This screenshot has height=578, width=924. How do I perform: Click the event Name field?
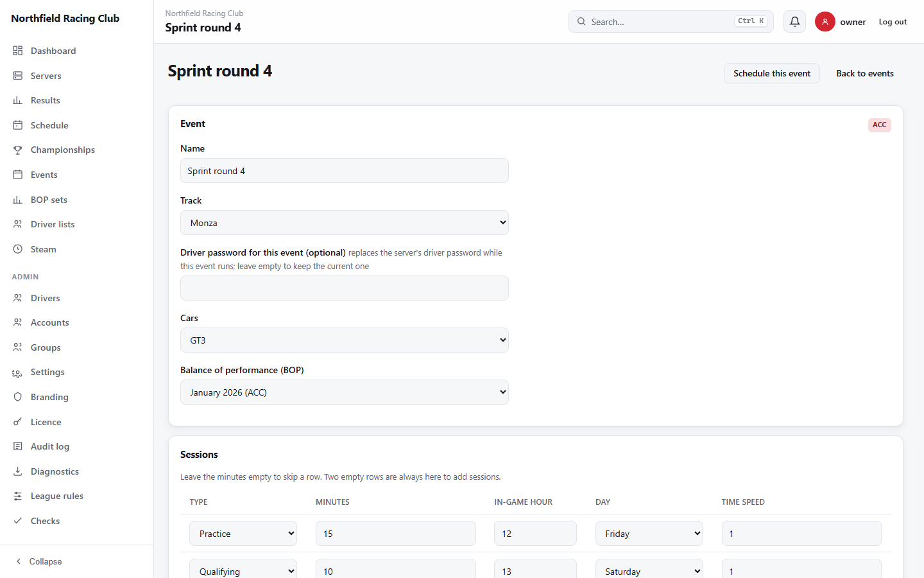[x=345, y=171]
